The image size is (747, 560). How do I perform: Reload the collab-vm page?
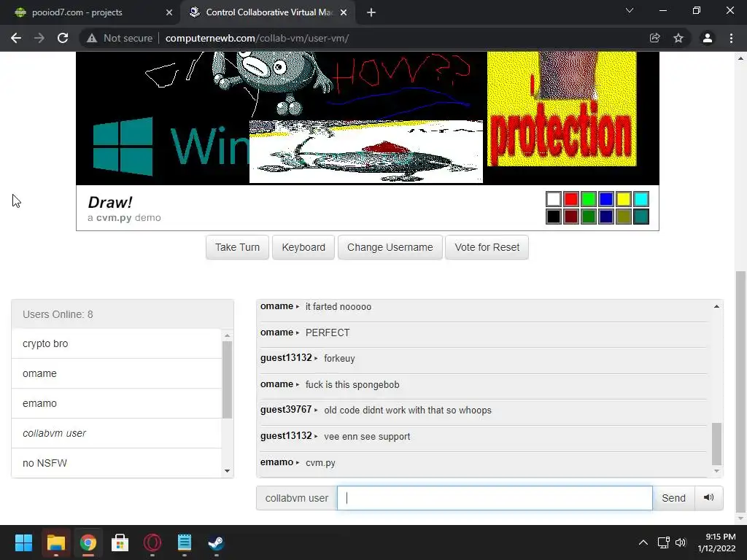click(63, 38)
